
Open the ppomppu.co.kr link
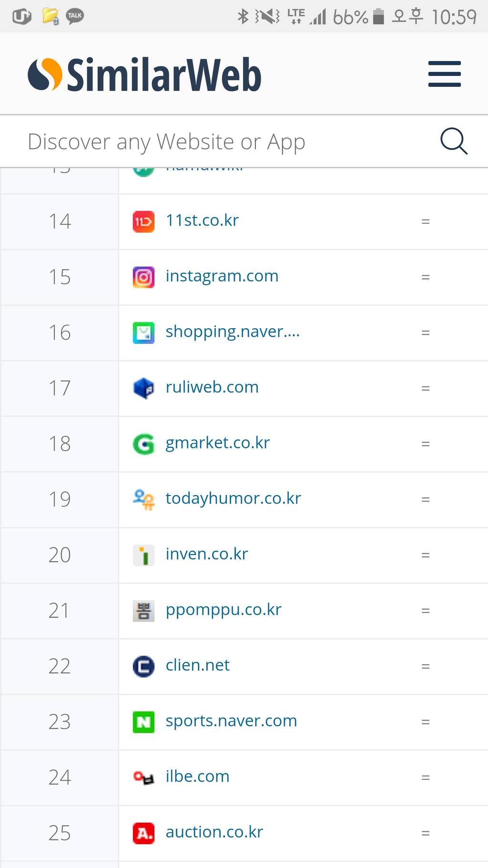coord(224,610)
